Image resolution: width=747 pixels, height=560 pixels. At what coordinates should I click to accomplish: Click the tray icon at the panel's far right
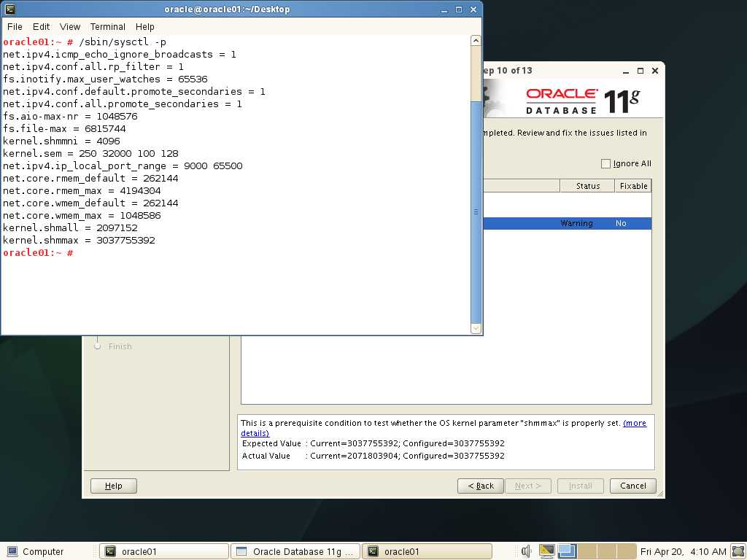[x=738, y=551]
